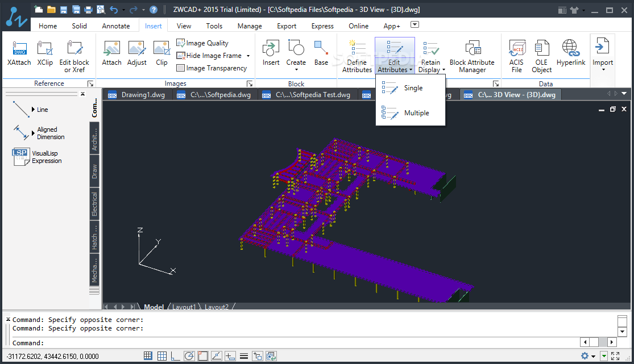
Task: Click the Hyperlink tool
Action: pyautogui.click(x=570, y=53)
